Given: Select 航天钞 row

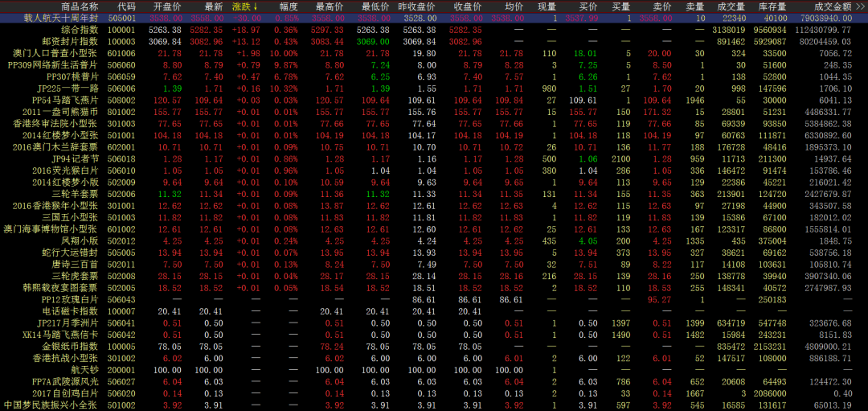Looking at the screenshot, I should tap(434, 371).
